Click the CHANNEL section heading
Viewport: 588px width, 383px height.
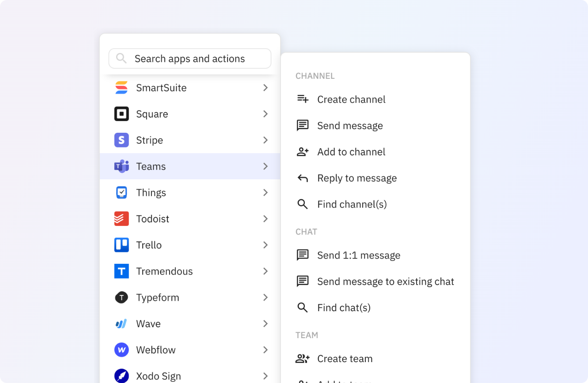tap(315, 76)
